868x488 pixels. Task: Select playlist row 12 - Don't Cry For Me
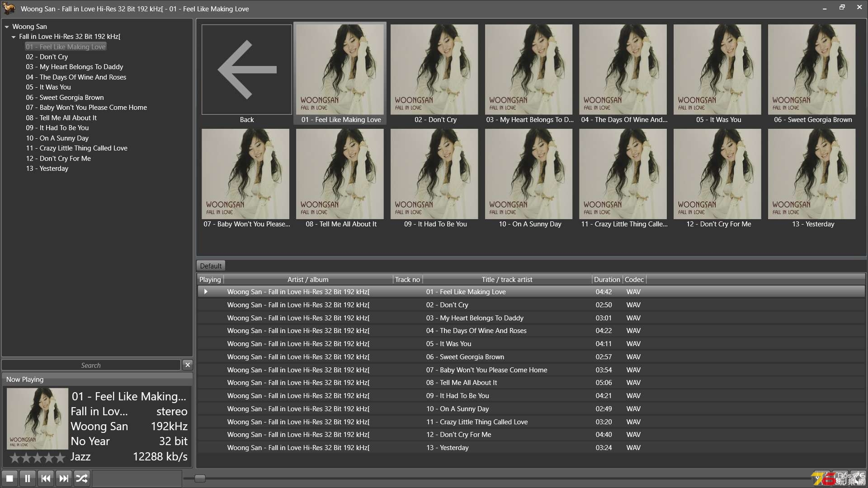(x=531, y=435)
